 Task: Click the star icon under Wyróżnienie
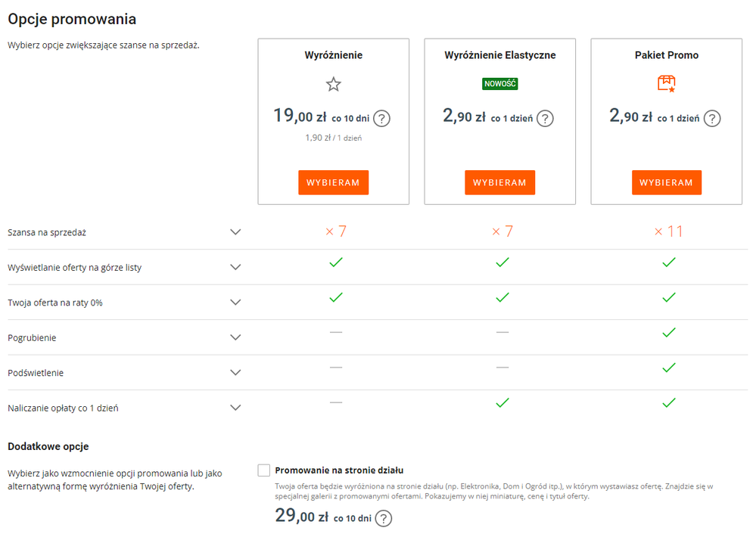pyautogui.click(x=333, y=84)
